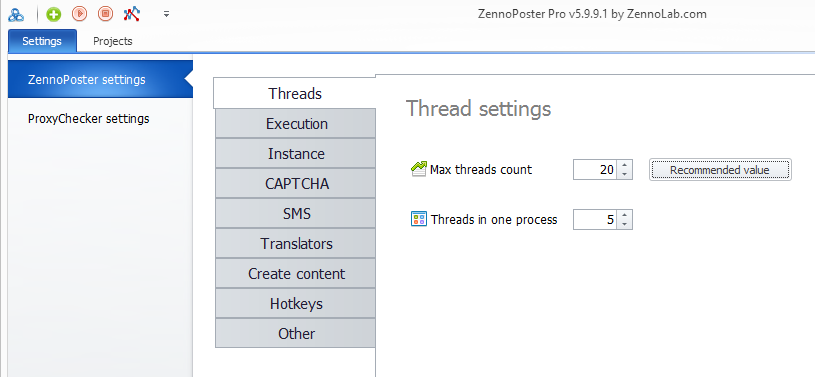This screenshot has width=815, height=377.
Task: Click the Recommended value button
Action: click(x=720, y=170)
